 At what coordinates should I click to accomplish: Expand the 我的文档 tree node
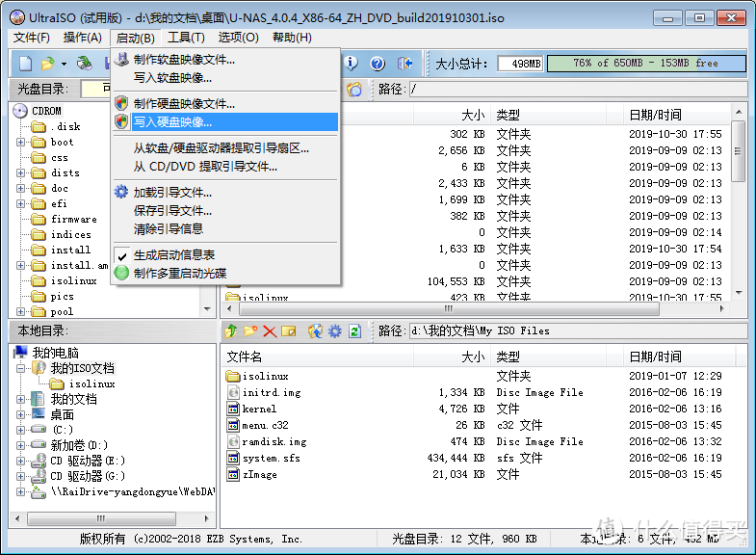click(x=20, y=399)
